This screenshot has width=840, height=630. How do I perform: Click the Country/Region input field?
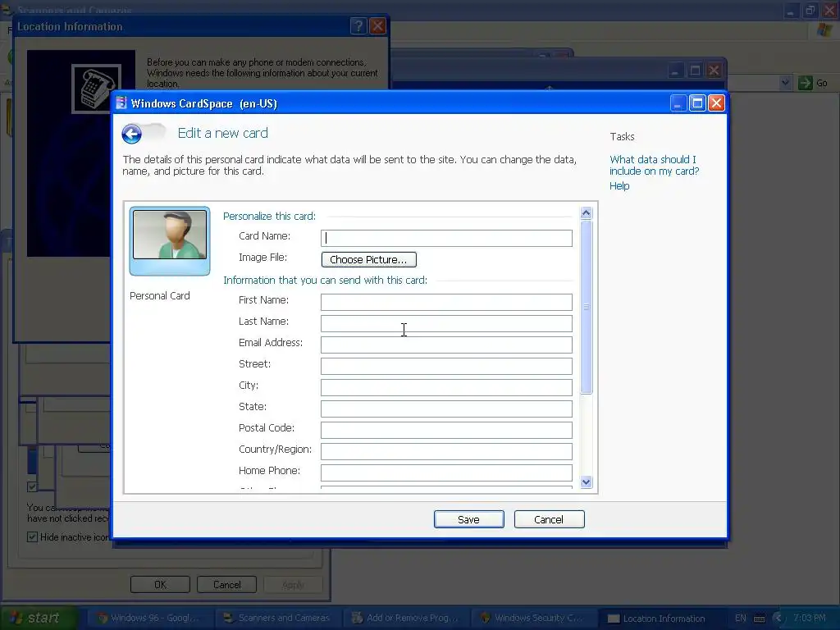pos(446,451)
